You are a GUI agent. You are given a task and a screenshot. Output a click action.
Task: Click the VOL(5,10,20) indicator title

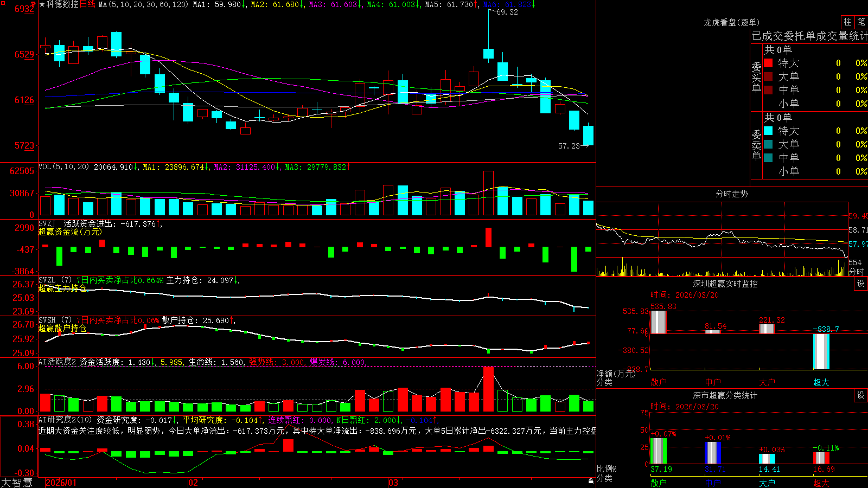pyautogui.click(x=63, y=167)
